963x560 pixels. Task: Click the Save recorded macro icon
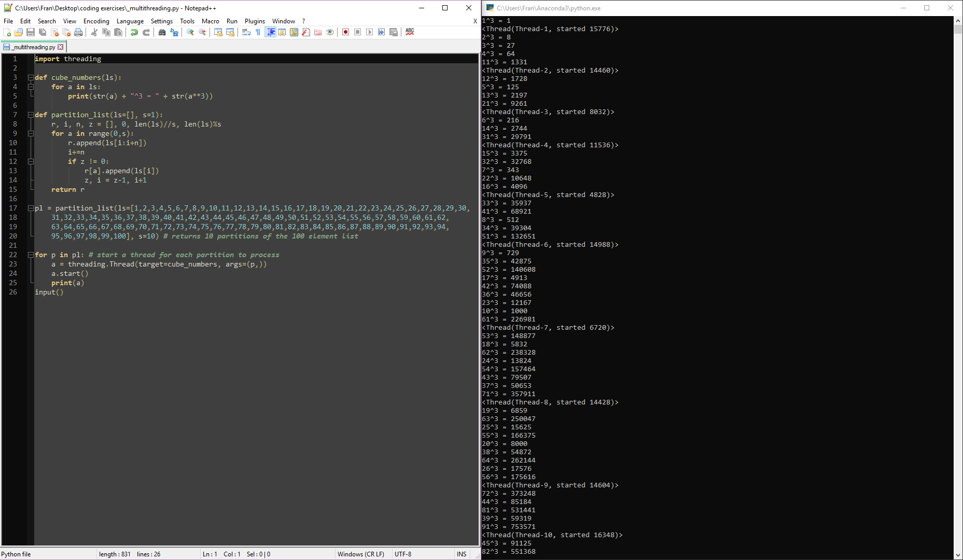[394, 32]
